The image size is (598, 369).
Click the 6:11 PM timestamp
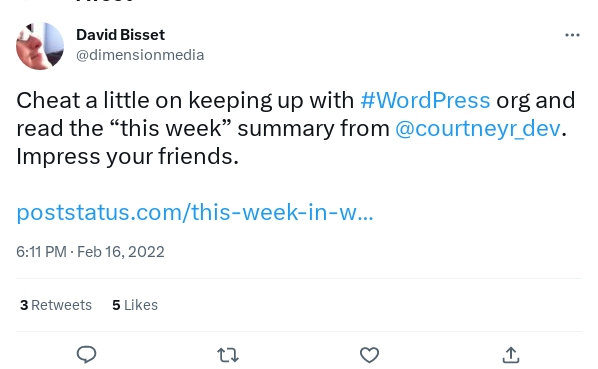click(41, 252)
